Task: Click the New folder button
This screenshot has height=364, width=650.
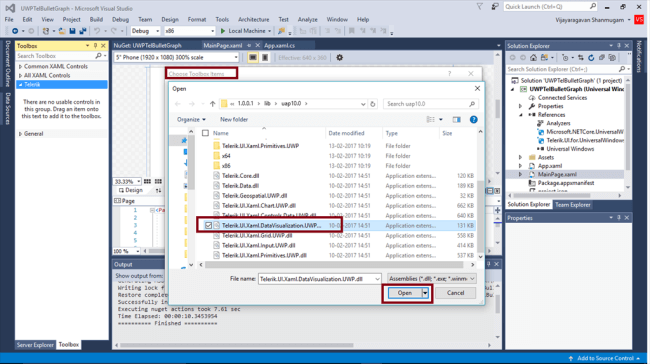Action: [x=234, y=119]
